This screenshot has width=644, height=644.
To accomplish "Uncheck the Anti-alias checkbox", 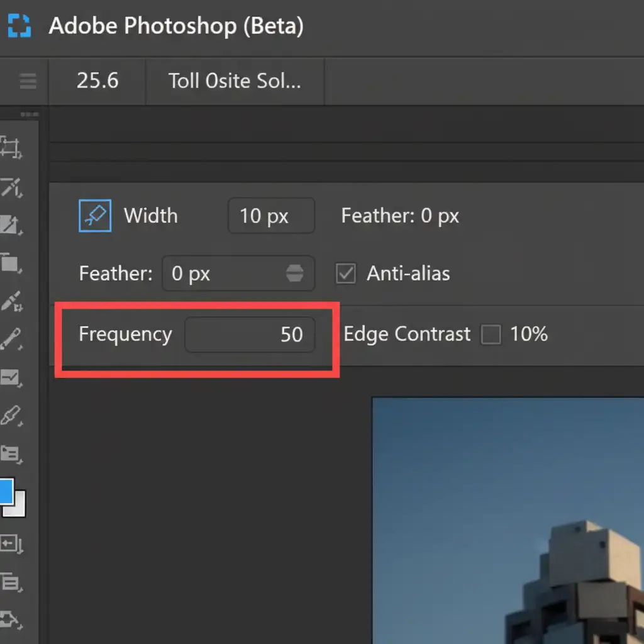I will [x=346, y=274].
